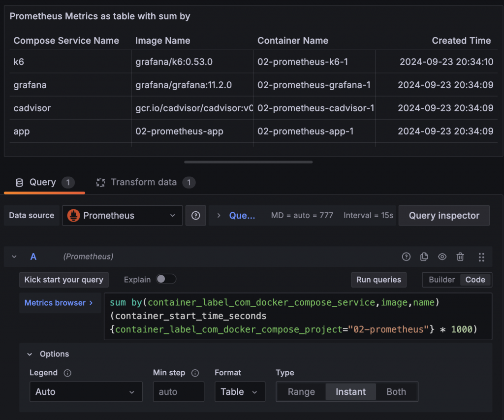Viewport: 504px width, 420px height.
Task: Click the data source help icon
Action: coord(196,216)
